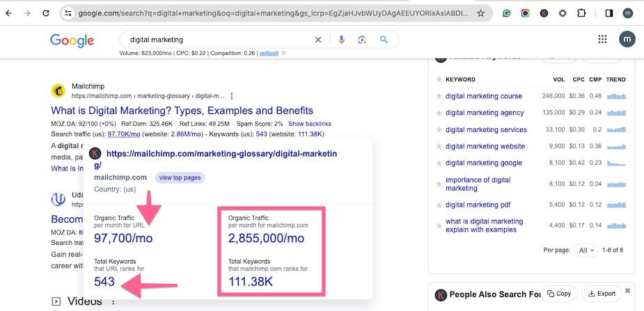Click trend chart for 'digital marketing course'

point(616,96)
